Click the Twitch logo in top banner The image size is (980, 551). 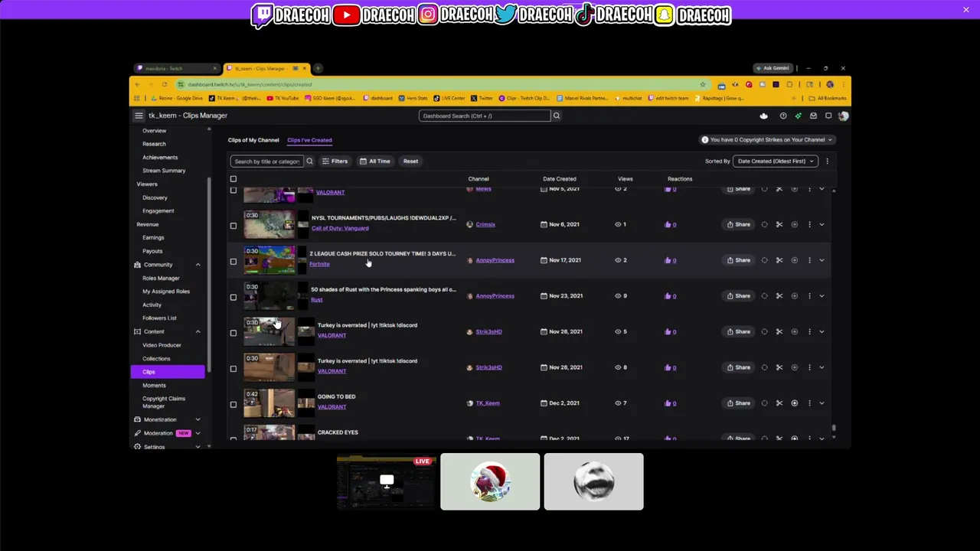(262, 15)
